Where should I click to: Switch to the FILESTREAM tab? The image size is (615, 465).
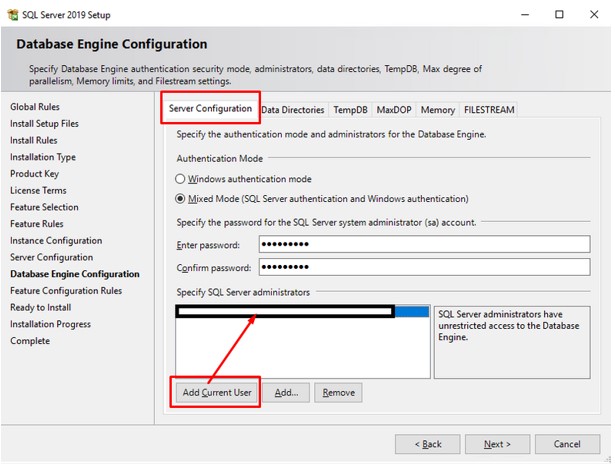[x=489, y=110]
